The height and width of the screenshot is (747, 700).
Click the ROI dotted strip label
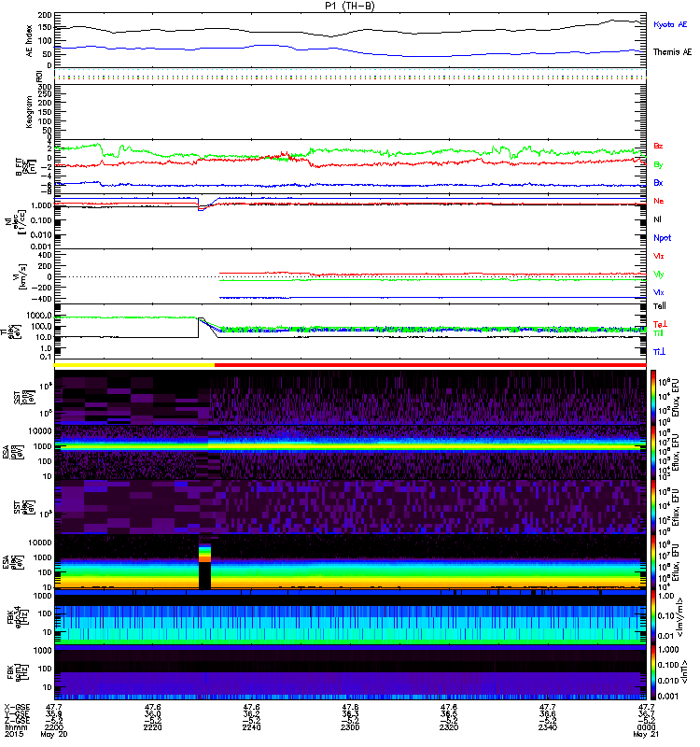point(39,76)
